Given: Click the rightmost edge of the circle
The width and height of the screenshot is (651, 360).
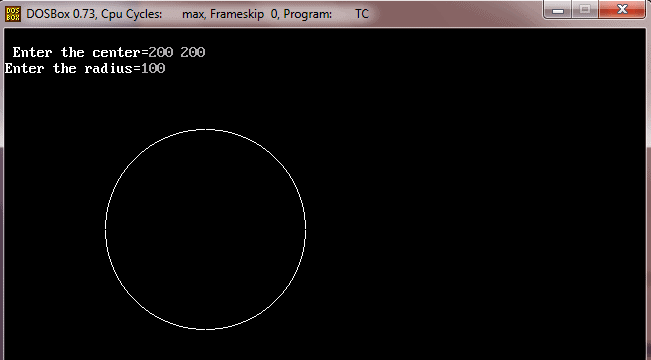Looking at the screenshot, I should [x=306, y=227].
